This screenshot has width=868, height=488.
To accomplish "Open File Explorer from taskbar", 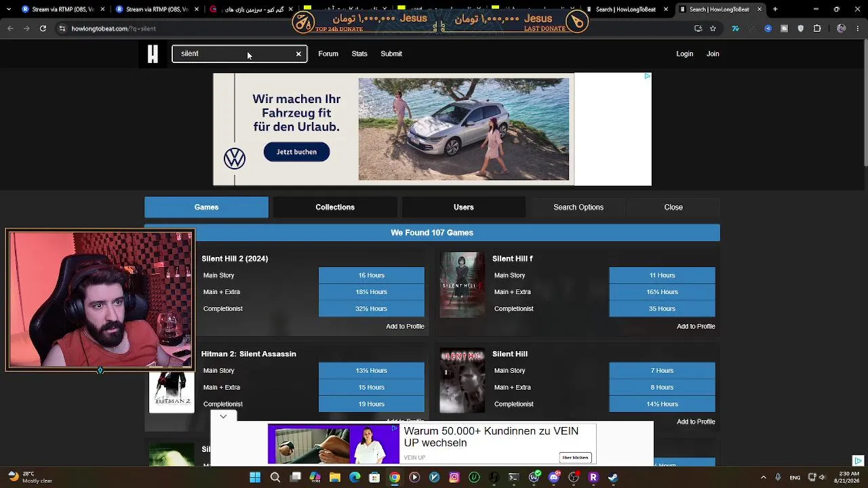I will [335, 477].
